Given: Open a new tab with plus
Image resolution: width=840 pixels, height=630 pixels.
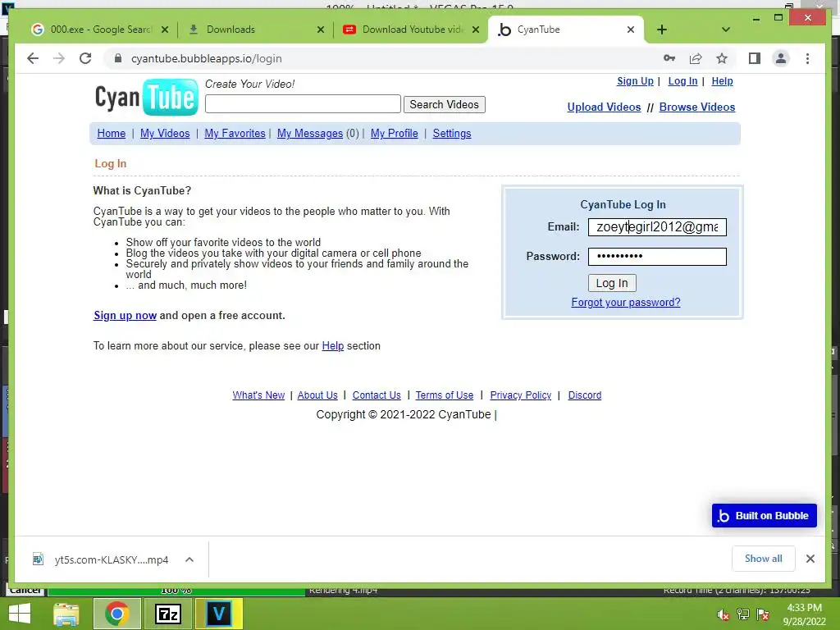Looking at the screenshot, I should (x=662, y=30).
